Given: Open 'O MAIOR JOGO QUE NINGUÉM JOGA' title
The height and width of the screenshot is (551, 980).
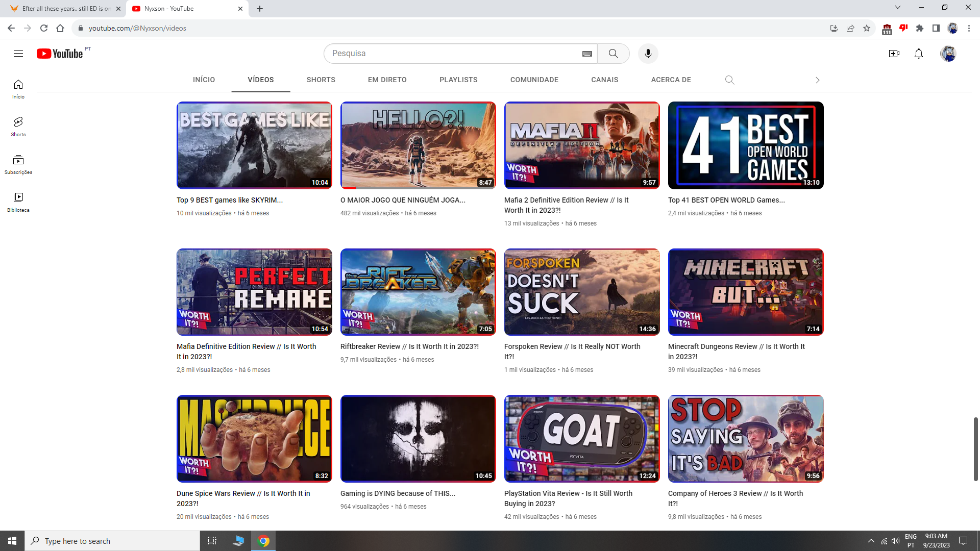Looking at the screenshot, I should 403,200.
